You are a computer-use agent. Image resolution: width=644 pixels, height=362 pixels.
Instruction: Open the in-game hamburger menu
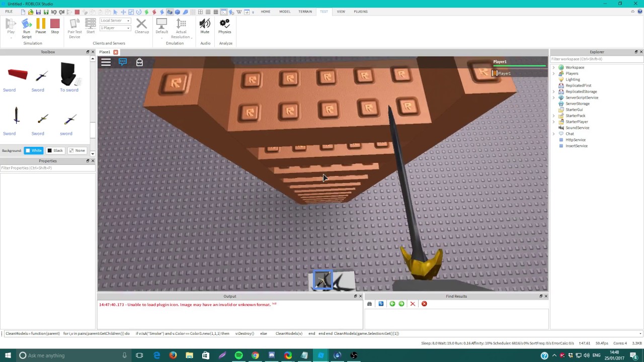pyautogui.click(x=106, y=62)
